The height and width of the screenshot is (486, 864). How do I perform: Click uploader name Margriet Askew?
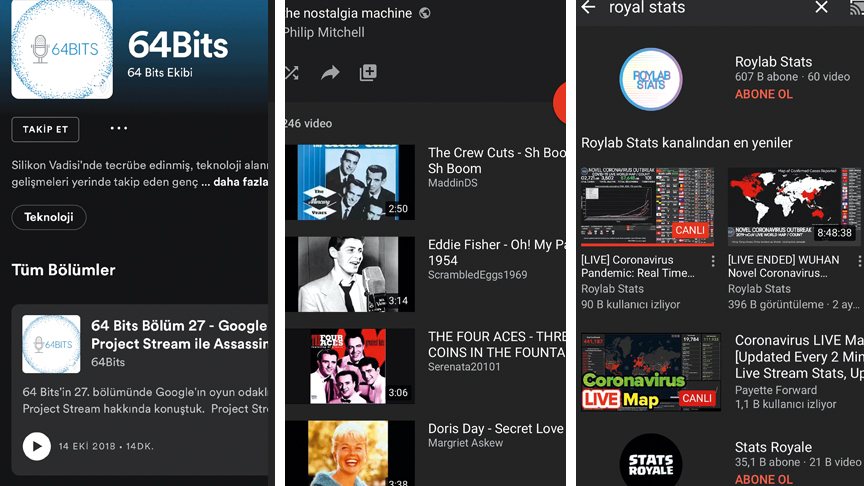[x=466, y=443]
